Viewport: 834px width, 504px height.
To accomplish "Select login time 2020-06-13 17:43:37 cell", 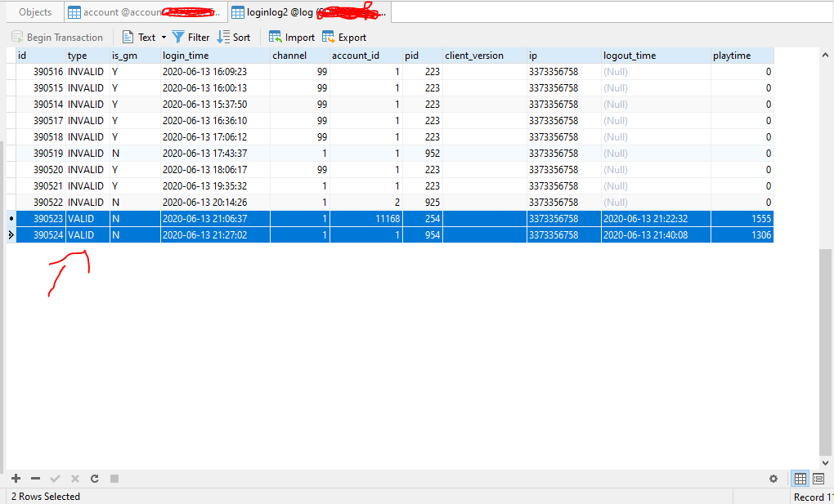I will (x=215, y=153).
